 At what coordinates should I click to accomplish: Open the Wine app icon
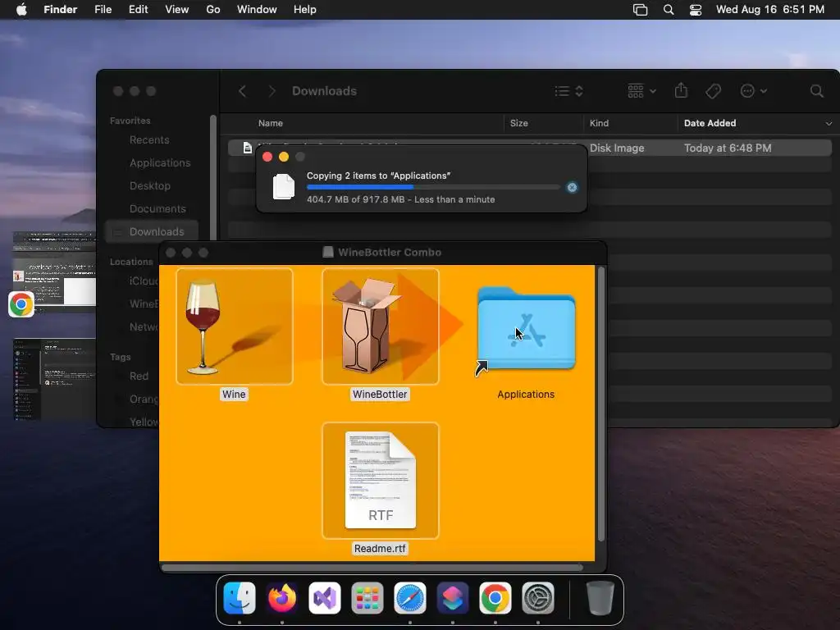pyautogui.click(x=234, y=326)
